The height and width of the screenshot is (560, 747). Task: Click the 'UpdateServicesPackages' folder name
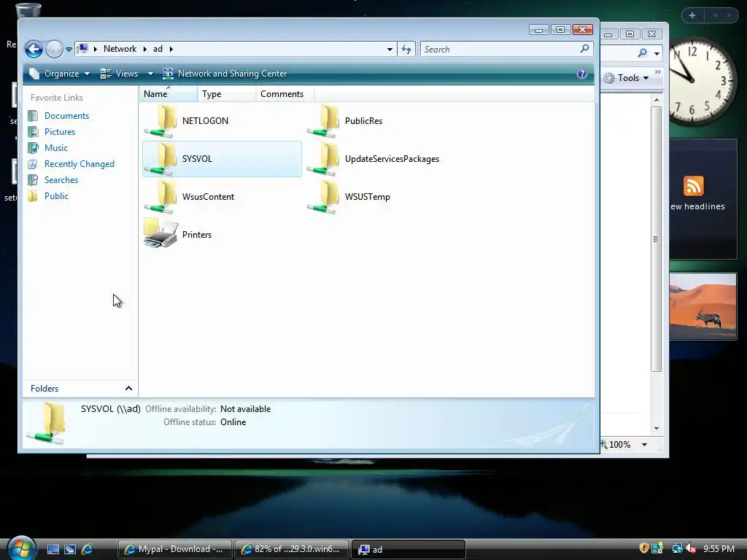[x=392, y=159]
